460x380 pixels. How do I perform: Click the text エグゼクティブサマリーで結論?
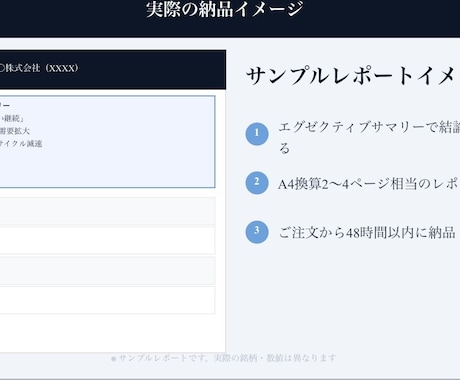[369, 127]
